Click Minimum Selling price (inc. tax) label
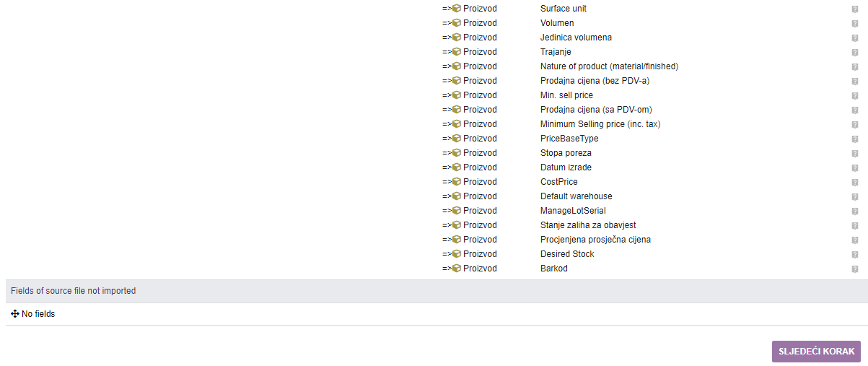Viewport: 868px width, 366px height. click(600, 124)
